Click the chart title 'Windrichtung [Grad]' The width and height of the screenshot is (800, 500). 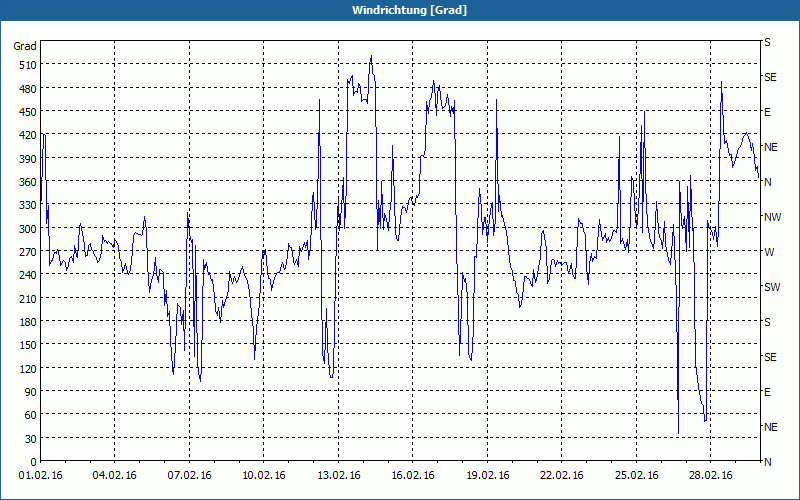[x=409, y=10]
